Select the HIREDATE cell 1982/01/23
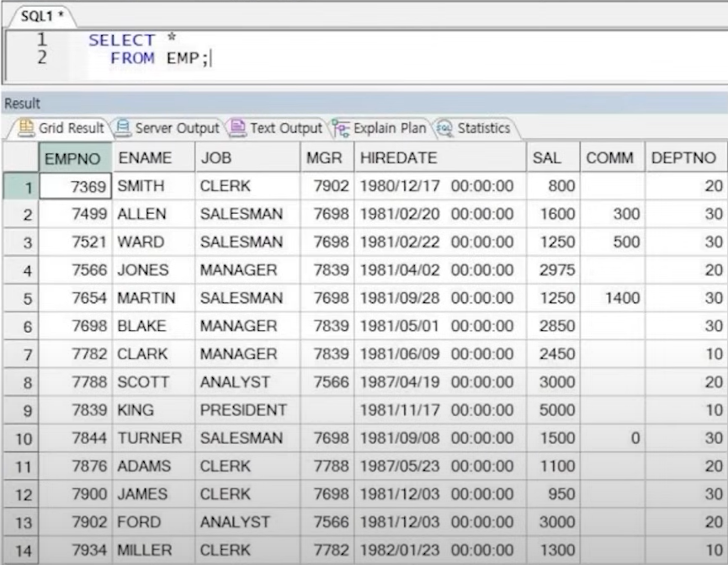 click(x=441, y=550)
